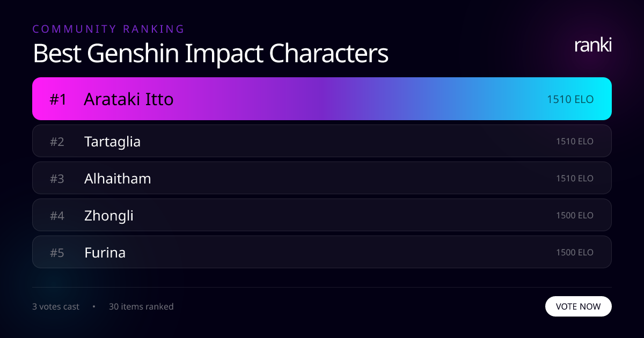Click the #4 rank badge
The width and height of the screenshot is (644, 338).
pyautogui.click(x=56, y=215)
